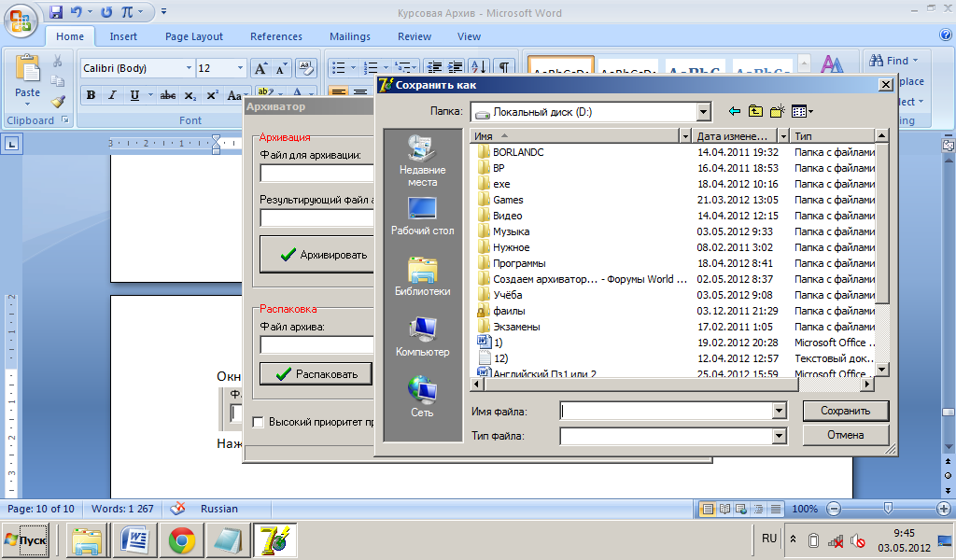Click the Shrink Font icon

point(281,68)
